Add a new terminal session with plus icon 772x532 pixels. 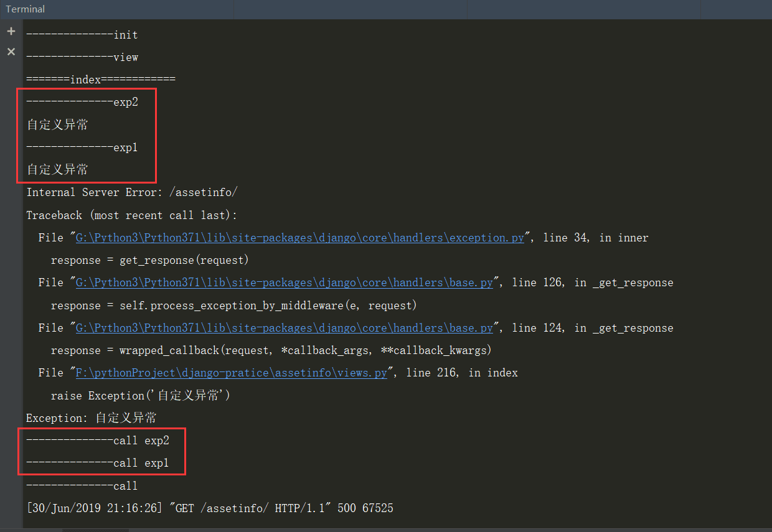[11, 31]
